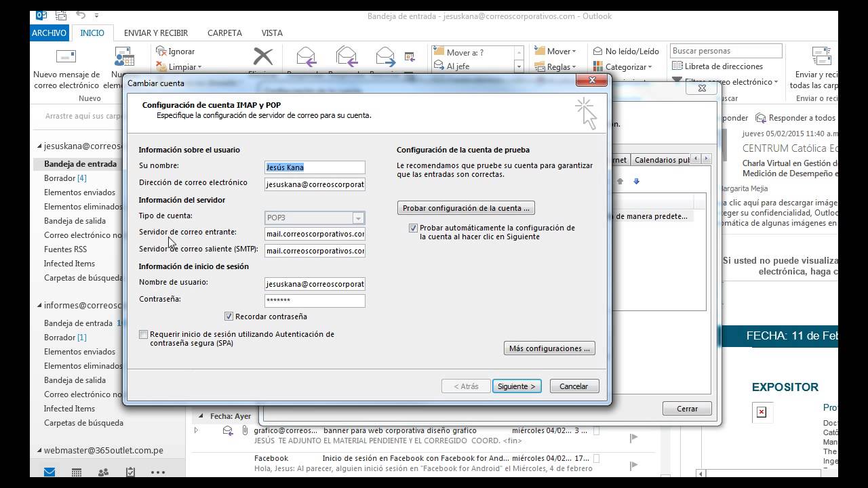
Task: Click the Send/Receive all folders quick access icon
Action: pyautogui.click(x=62, y=15)
